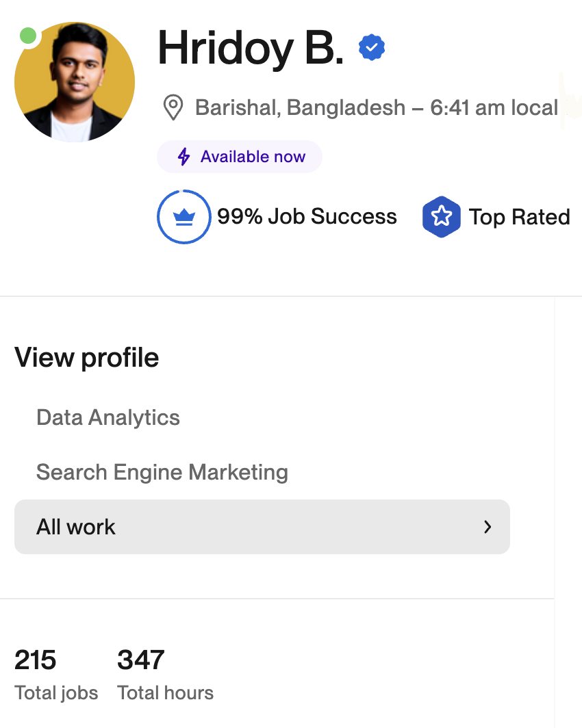Screen dimensions: 582x728
Task: Click the Hridoy B. name heading
Action: click(251, 48)
